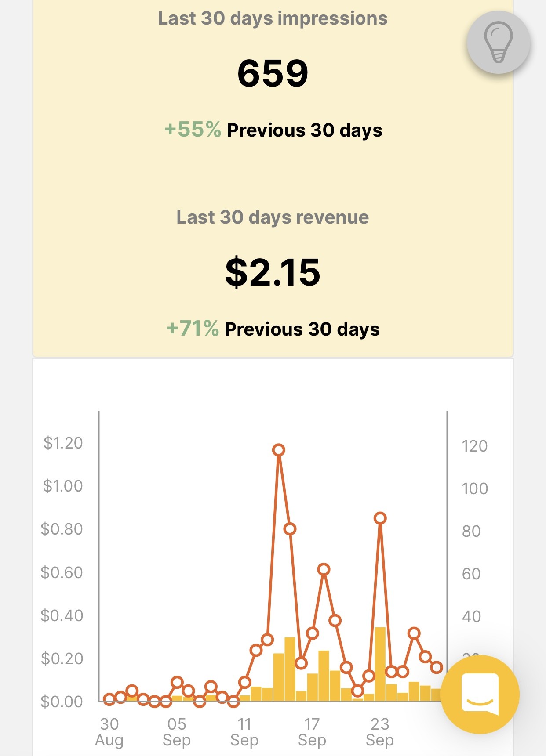Click the "23 Sep" x-axis label
Image resolution: width=546 pixels, height=756 pixels.
380,732
